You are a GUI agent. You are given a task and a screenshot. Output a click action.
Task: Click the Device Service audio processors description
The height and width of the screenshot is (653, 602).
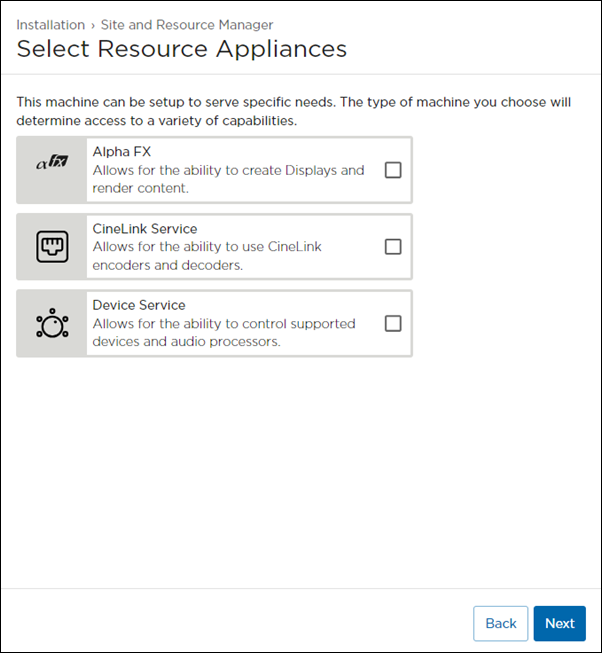pos(224,333)
